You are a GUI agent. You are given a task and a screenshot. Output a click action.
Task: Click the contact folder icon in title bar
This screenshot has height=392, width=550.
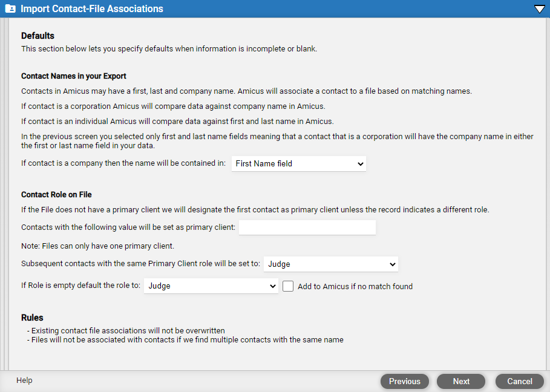(x=10, y=8)
